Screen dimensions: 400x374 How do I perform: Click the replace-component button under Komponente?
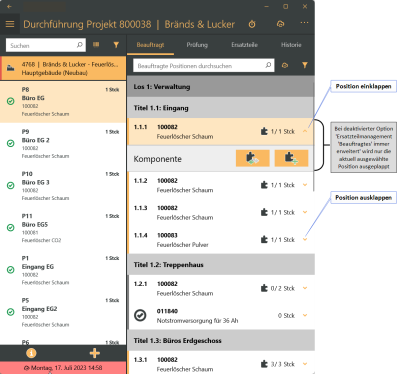(253, 158)
